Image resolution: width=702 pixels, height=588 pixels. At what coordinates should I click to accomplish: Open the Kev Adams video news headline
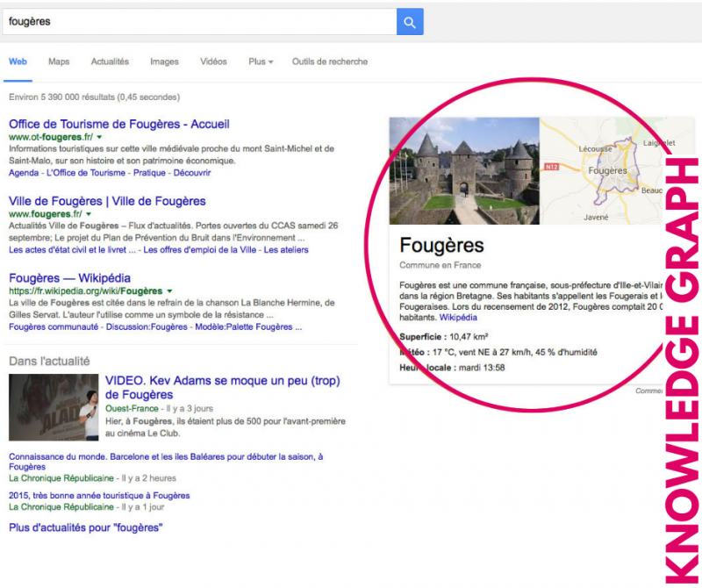[x=223, y=387]
